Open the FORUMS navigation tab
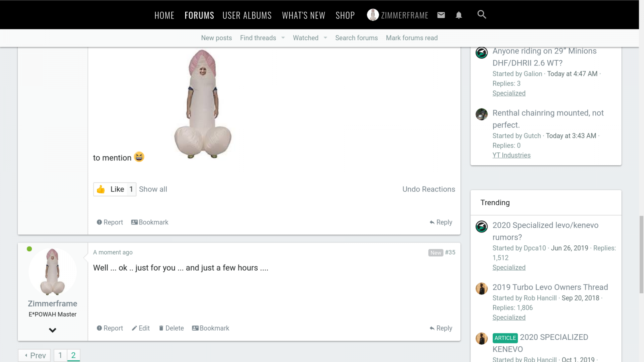Viewport: 644px width, 362px height. pos(199,15)
